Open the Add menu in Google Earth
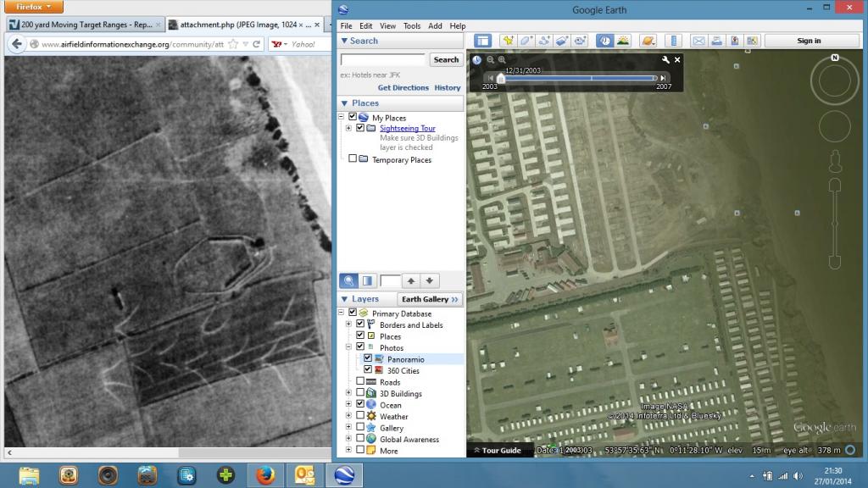 click(x=435, y=26)
